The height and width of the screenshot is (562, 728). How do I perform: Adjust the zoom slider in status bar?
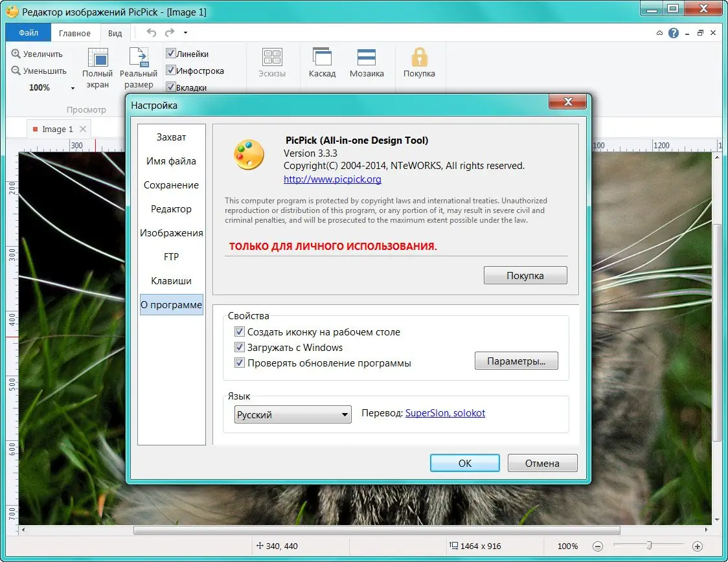click(649, 546)
